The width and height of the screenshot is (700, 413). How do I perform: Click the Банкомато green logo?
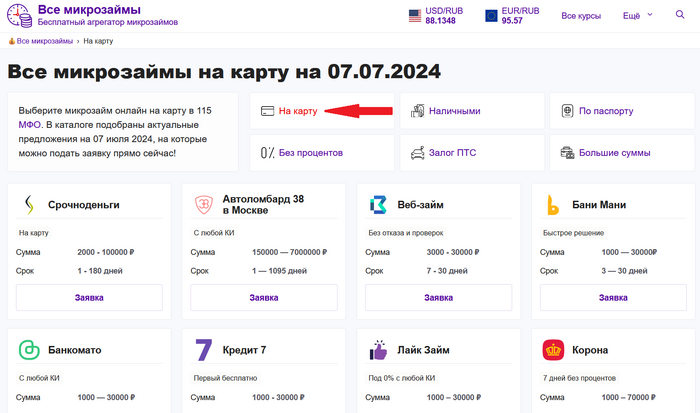(29, 350)
